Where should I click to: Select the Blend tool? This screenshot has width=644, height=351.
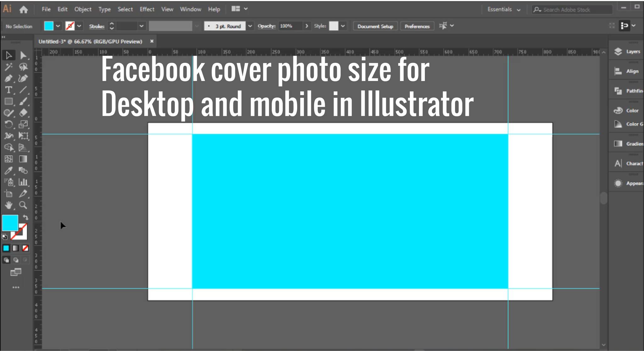(x=23, y=171)
